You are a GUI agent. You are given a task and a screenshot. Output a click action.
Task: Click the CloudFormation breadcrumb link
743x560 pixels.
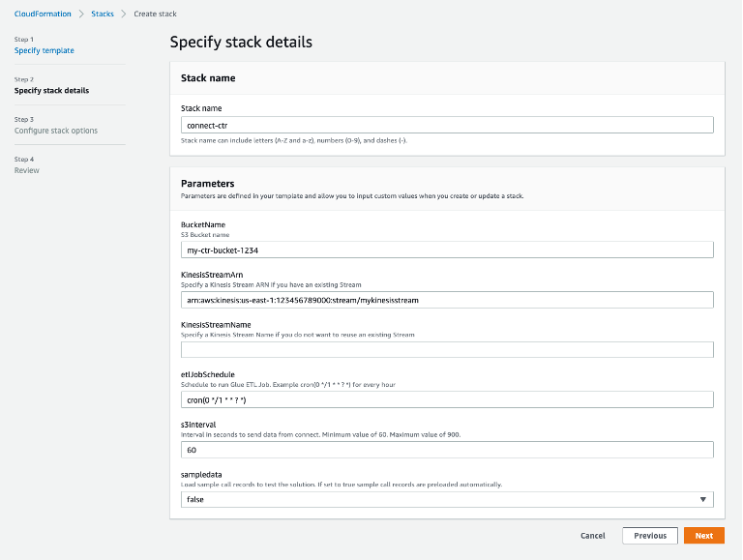pyautogui.click(x=42, y=15)
